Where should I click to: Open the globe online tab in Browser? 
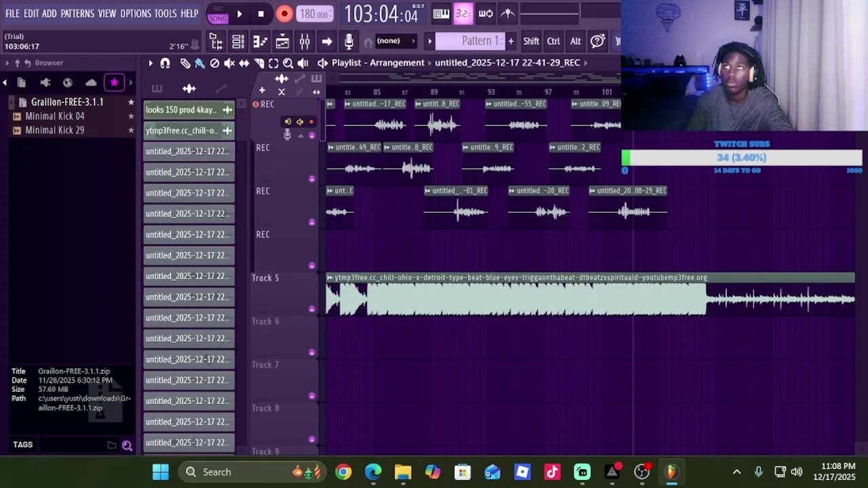(68, 83)
